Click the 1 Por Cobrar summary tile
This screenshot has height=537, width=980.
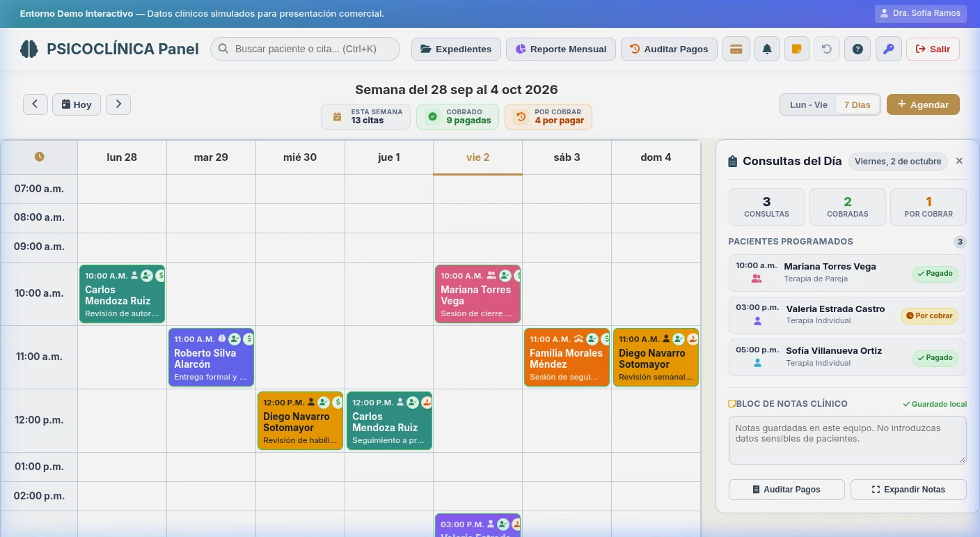pos(928,207)
